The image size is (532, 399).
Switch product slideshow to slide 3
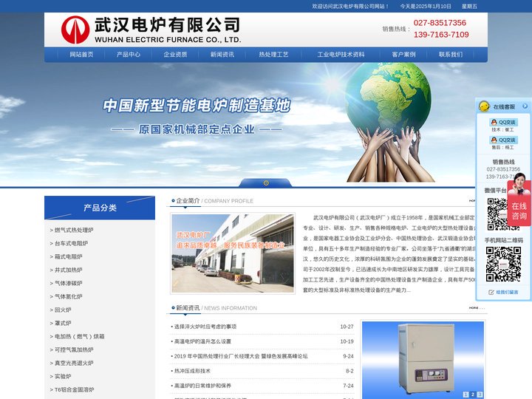point(480,395)
